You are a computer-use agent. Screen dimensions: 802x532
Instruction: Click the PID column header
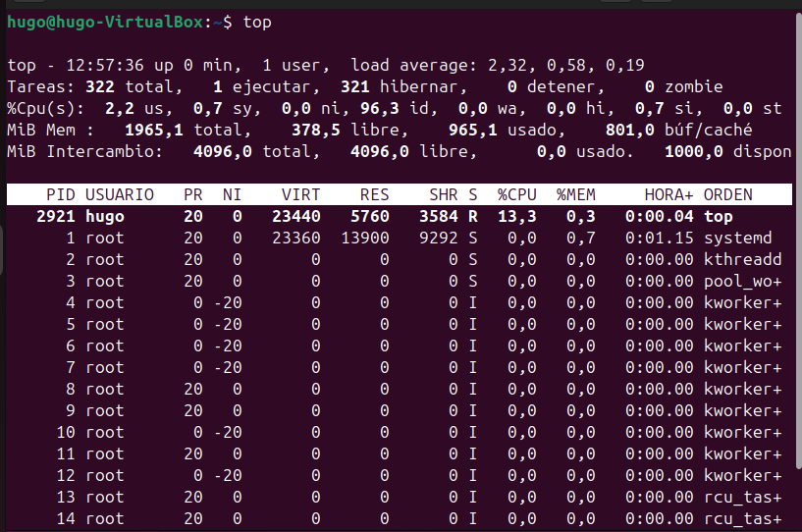click(x=61, y=194)
